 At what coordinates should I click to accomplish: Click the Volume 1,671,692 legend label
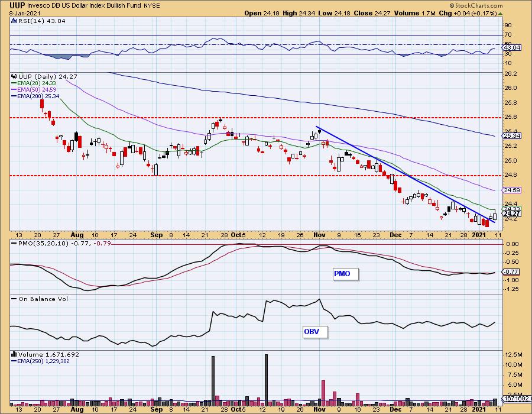click(x=48, y=354)
